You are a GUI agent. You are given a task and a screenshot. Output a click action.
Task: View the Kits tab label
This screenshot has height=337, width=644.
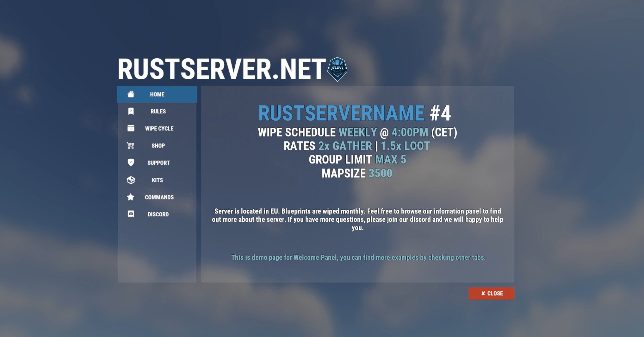(157, 180)
